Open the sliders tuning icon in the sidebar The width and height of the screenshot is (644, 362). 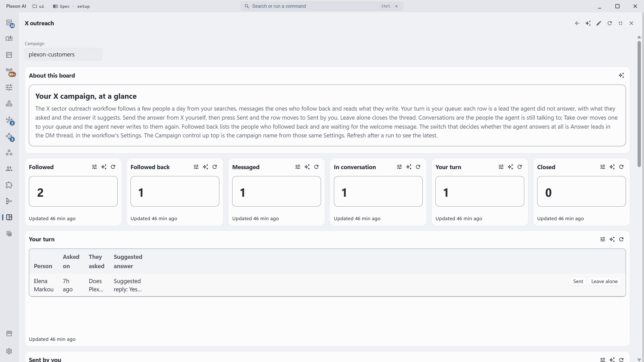pos(9,87)
